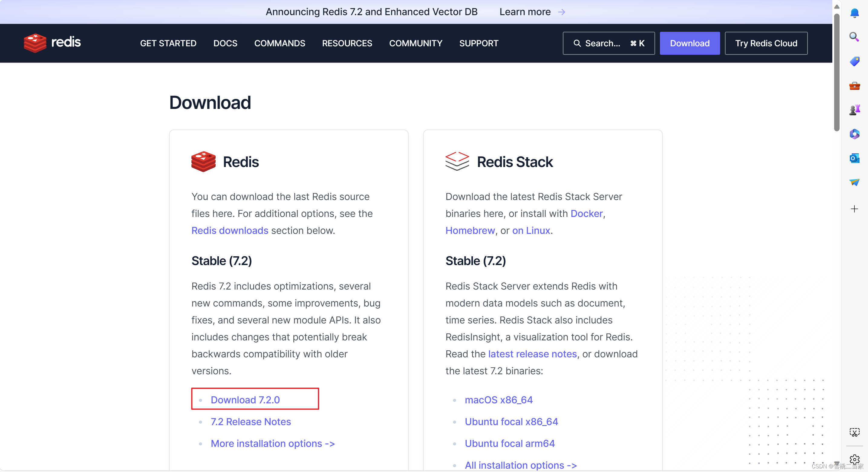Open latest release notes link

pos(532,354)
